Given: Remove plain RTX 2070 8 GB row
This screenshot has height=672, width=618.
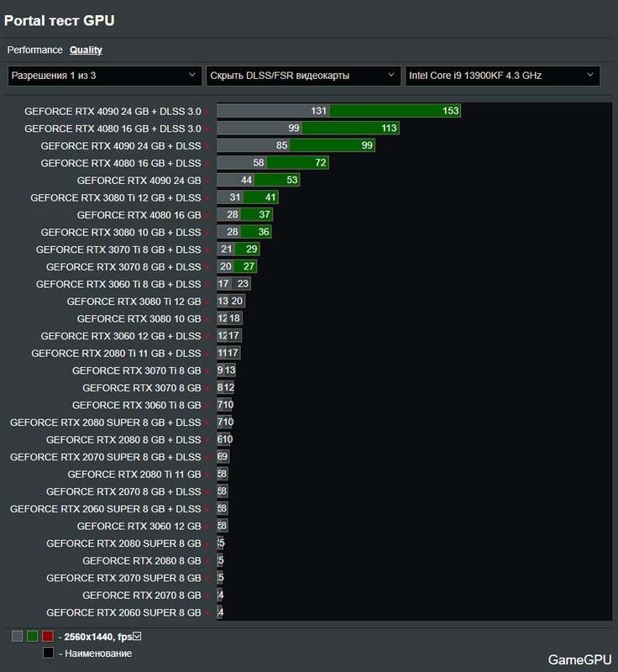Looking at the screenshot, I should click(x=207, y=596).
